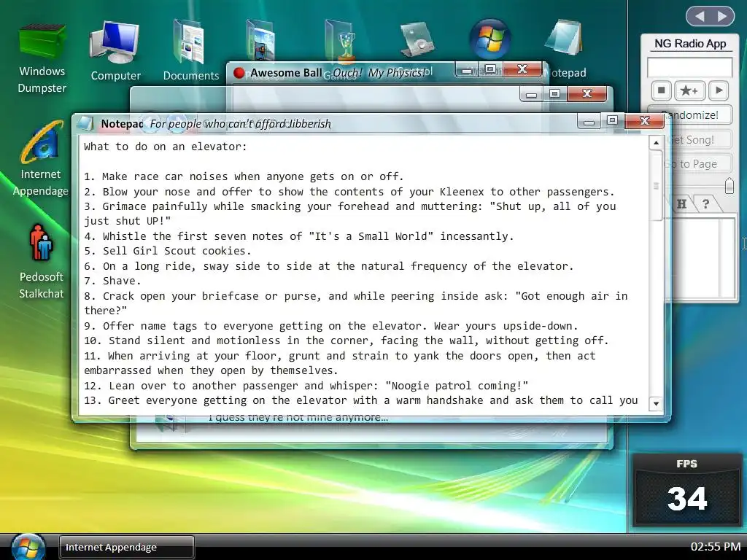747x560 pixels.
Task: Click the line starting "12. Lean over to another"
Action: (306, 386)
